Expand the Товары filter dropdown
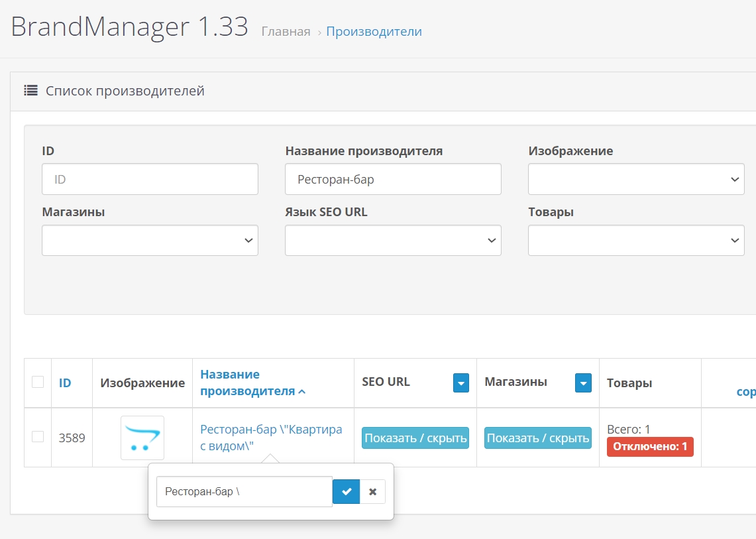The width and height of the screenshot is (756, 539). click(x=636, y=241)
